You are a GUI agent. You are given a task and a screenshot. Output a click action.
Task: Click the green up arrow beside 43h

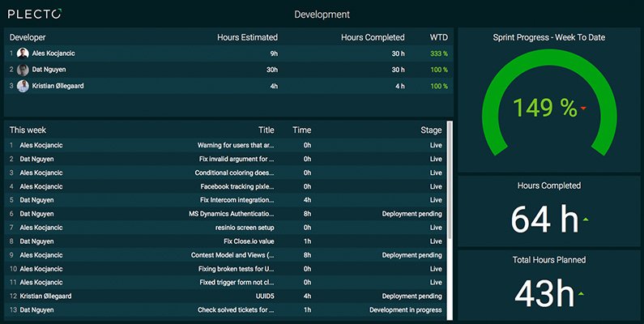click(581, 293)
